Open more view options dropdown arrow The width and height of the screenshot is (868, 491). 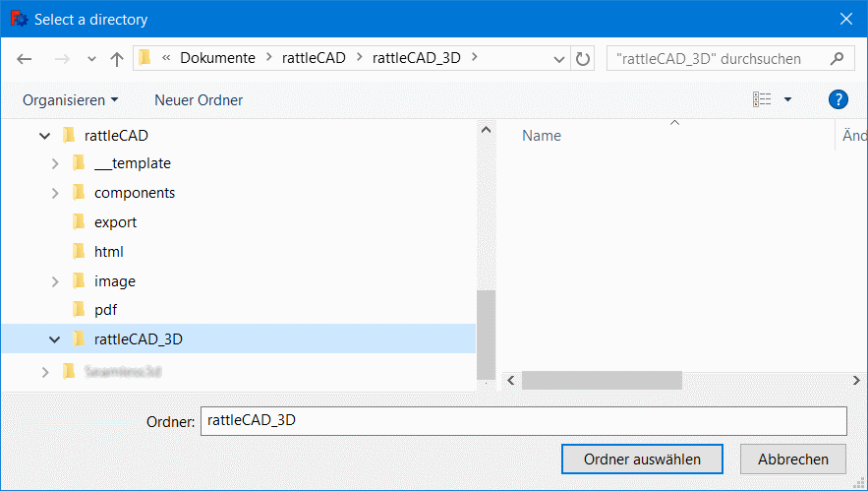click(787, 99)
